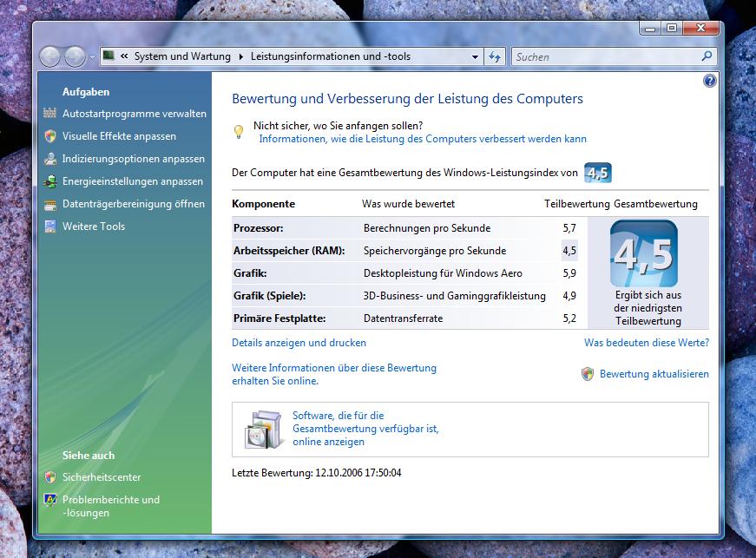Refresh the address bar view
Image resolution: width=756 pixels, height=558 pixels.
495,57
